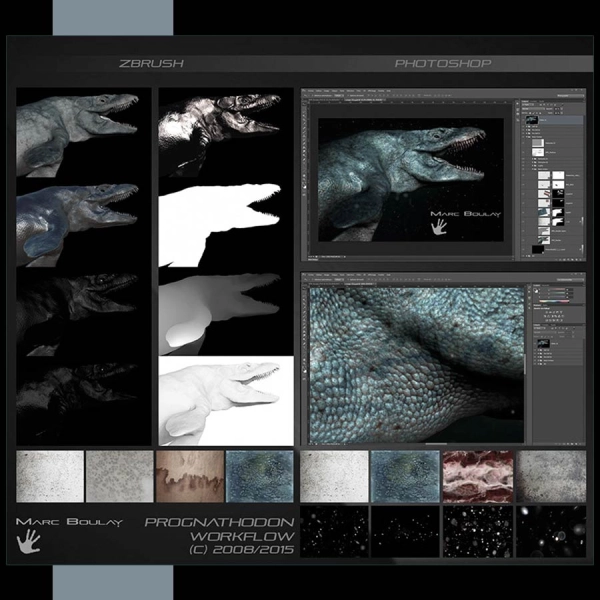Viewport: 600px width, 600px height.
Task: Click Marc Boulay hand logo beside workflow title
Action: coord(29,541)
